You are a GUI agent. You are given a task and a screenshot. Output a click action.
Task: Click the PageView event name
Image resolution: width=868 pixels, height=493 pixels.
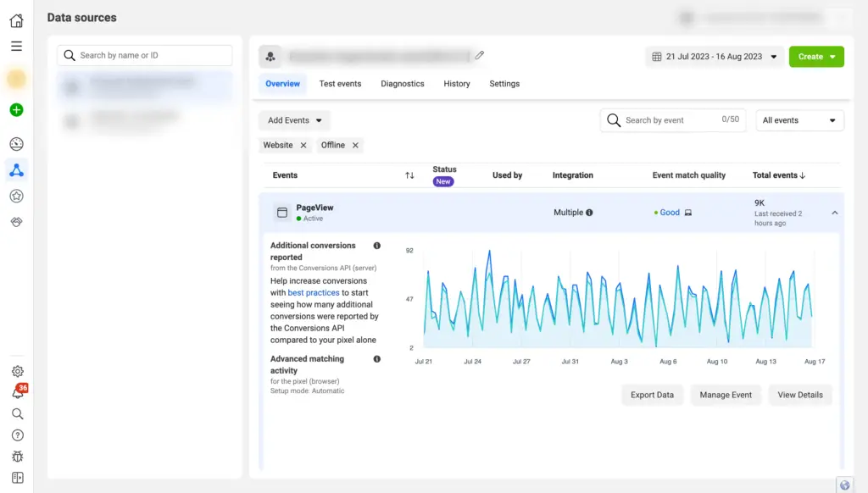(314, 208)
